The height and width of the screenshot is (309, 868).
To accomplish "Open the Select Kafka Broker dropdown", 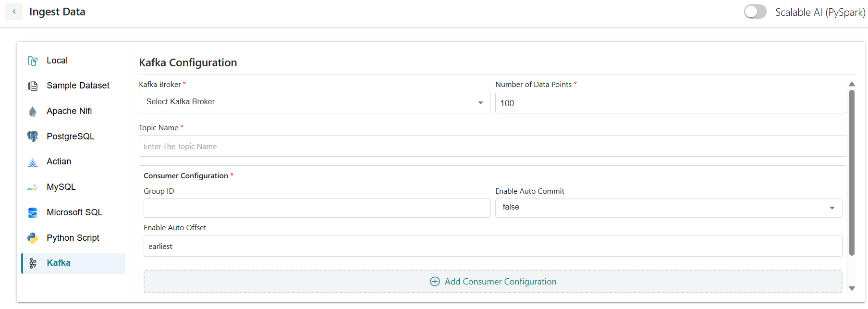I will 315,102.
